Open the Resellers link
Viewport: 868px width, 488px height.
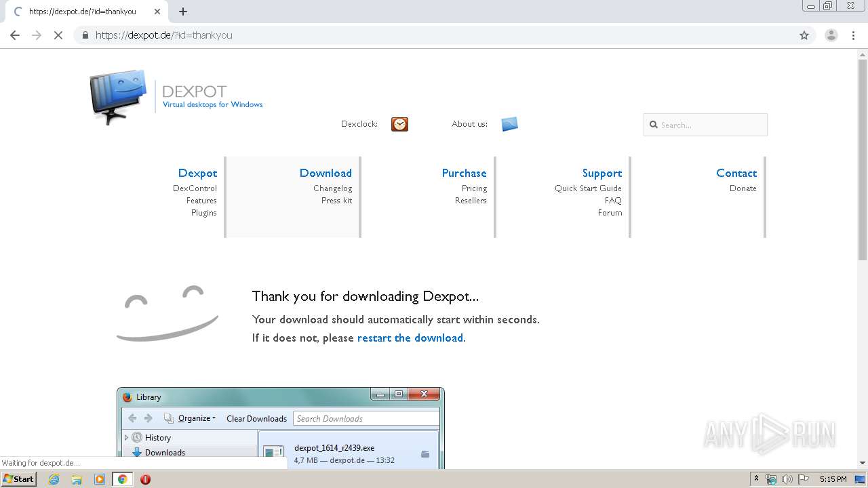pos(471,201)
